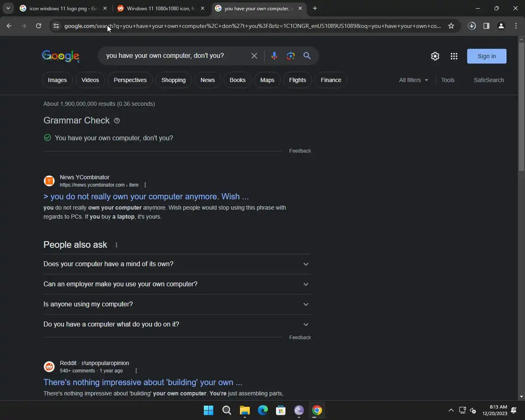Viewport: 525px width, 420px height.
Task: Open tab search dropdown arrow
Action: click(x=8, y=8)
